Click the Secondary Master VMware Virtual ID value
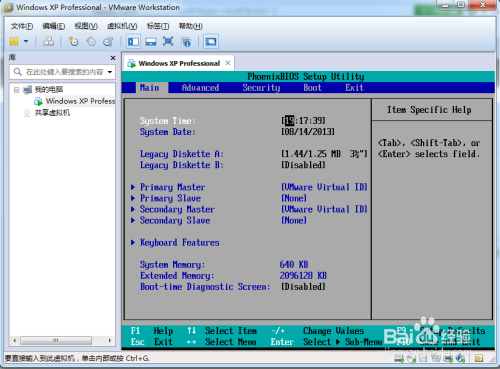The image size is (500, 369). pos(324,209)
